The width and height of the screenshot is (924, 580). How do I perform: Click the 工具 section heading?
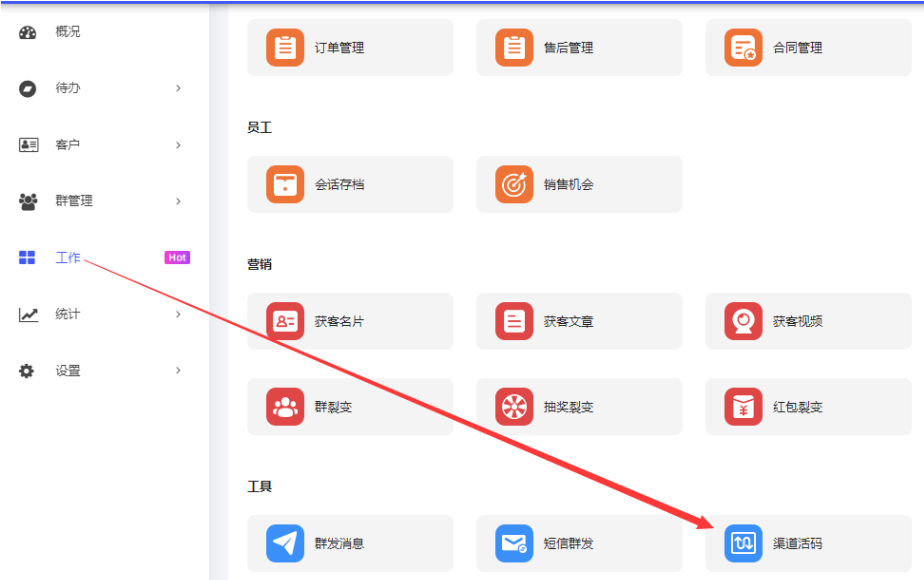point(259,486)
